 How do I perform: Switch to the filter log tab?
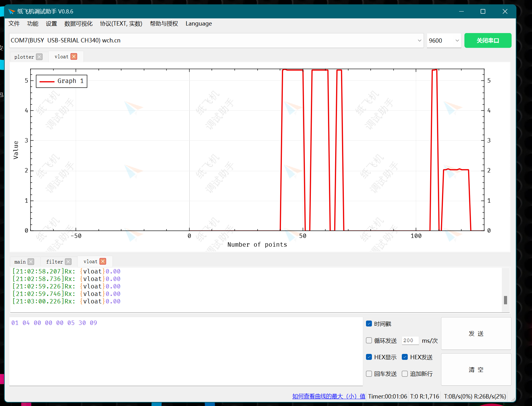click(x=55, y=262)
